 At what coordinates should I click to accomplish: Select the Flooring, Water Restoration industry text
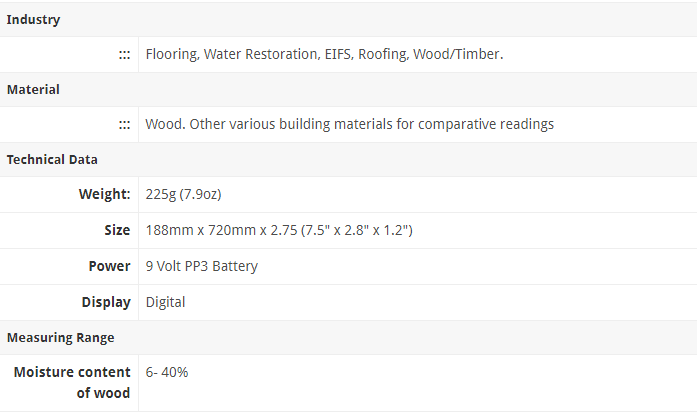324,54
